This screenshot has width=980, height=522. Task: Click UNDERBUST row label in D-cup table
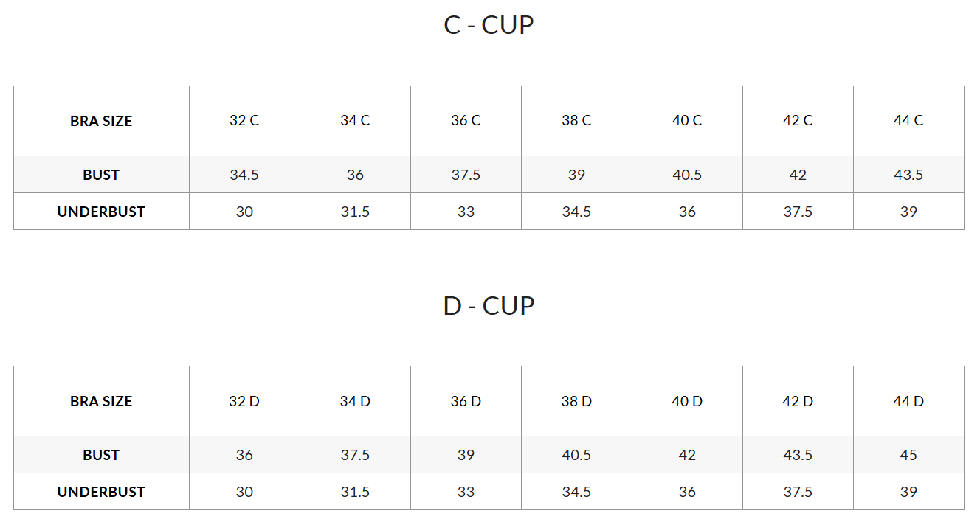coord(101,492)
